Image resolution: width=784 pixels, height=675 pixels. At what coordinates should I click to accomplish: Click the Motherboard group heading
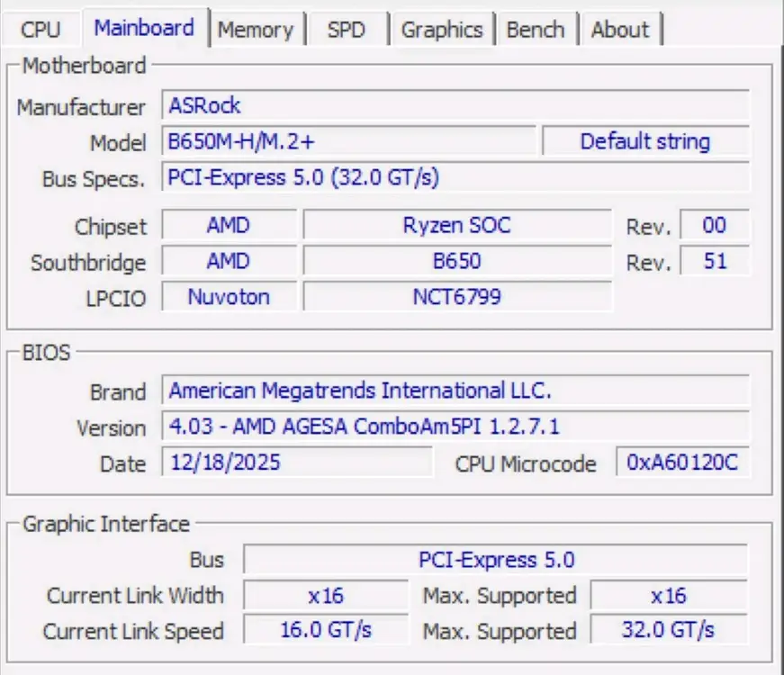pos(85,66)
